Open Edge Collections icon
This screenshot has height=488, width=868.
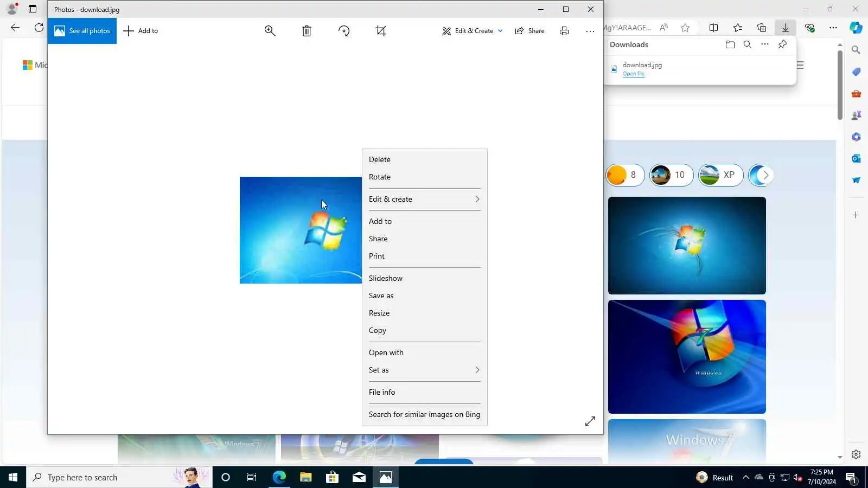pyautogui.click(x=762, y=28)
